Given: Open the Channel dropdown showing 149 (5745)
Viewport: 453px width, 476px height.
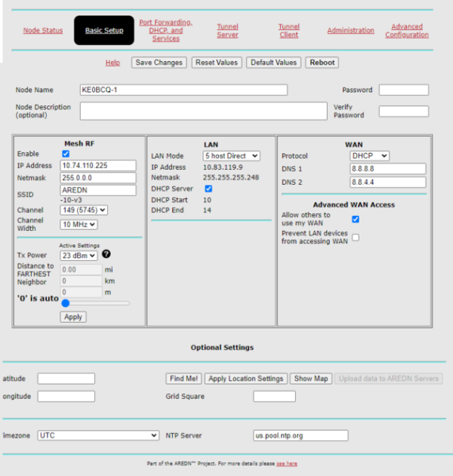Looking at the screenshot, I should [x=84, y=210].
